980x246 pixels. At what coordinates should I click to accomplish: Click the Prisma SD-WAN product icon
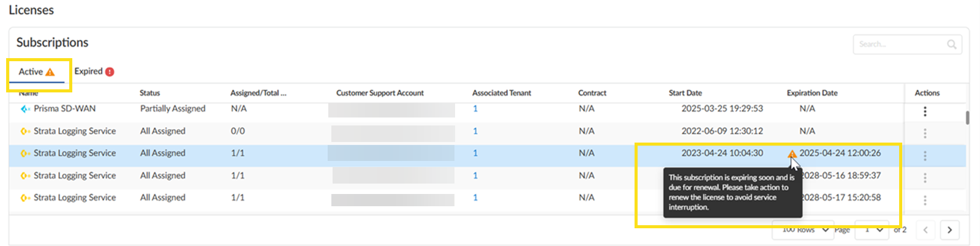click(x=25, y=109)
